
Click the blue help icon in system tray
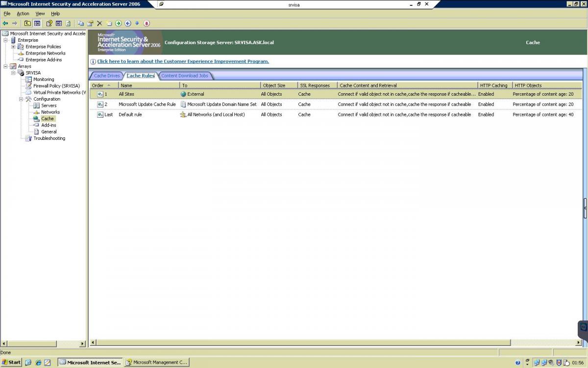click(518, 363)
